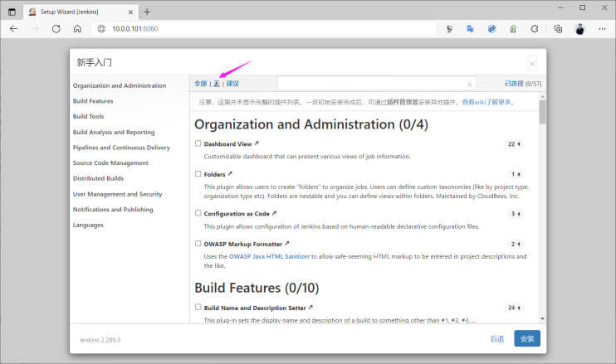Open the Collections toolbar icon
This screenshot has width=616, height=364.
pos(558,29)
